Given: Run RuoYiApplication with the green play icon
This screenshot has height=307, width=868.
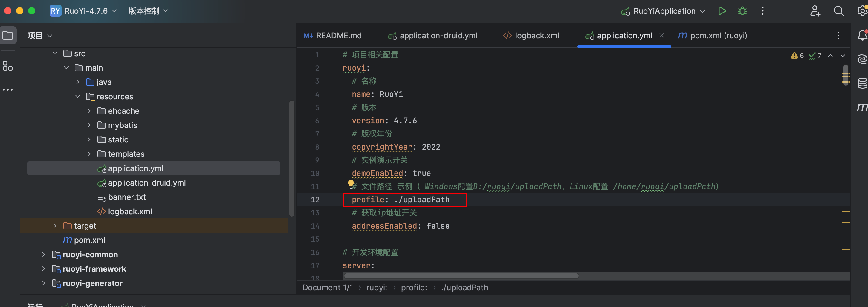Looking at the screenshot, I should click(722, 11).
